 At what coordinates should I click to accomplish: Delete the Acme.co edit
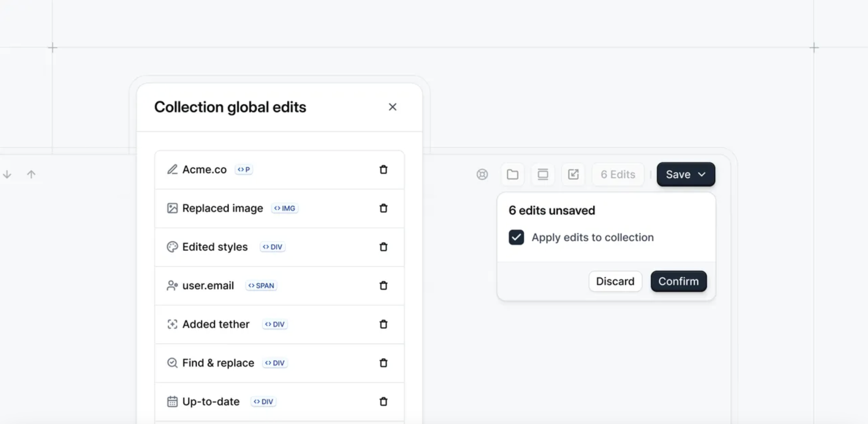(383, 169)
